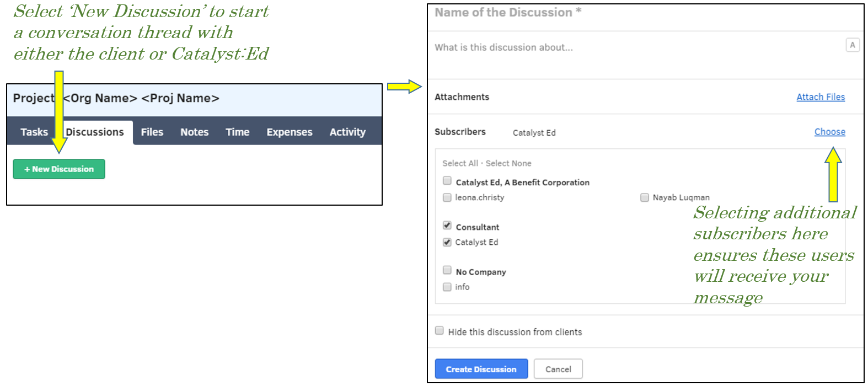Click Choose to expand subscribers list
868x386 pixels.
pyautogui.click(x=830, y=132)
